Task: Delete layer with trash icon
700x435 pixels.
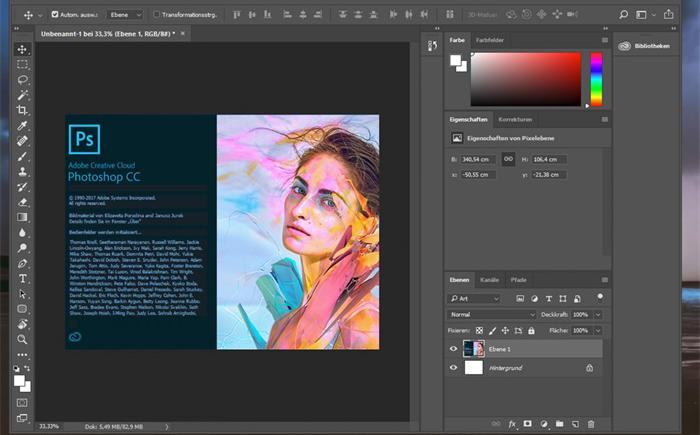Action: click(591, 424)
